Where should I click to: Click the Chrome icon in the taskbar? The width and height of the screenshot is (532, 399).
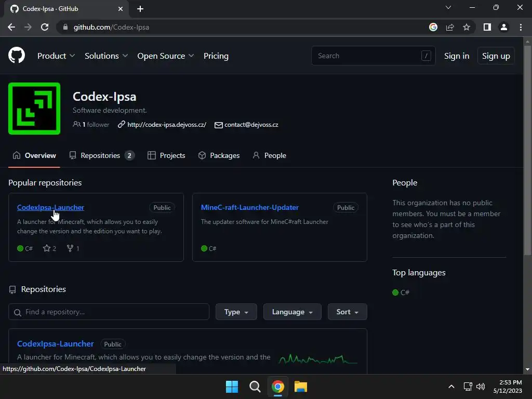point(277,387)
